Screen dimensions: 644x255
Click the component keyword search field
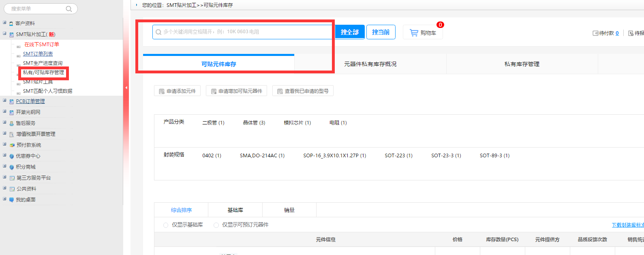[x=243, y=32]
